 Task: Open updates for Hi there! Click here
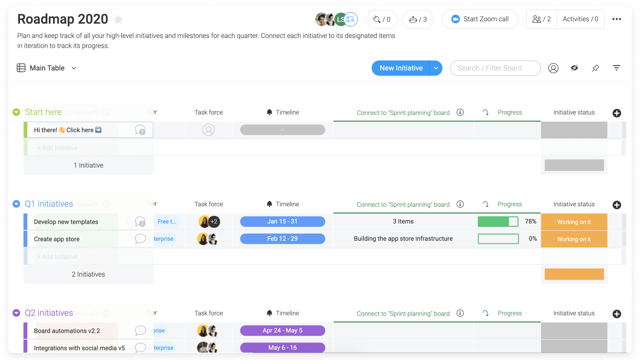[x=140, y=130]
